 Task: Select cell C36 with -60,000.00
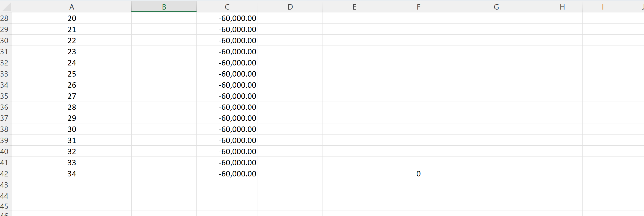[227, 107]
